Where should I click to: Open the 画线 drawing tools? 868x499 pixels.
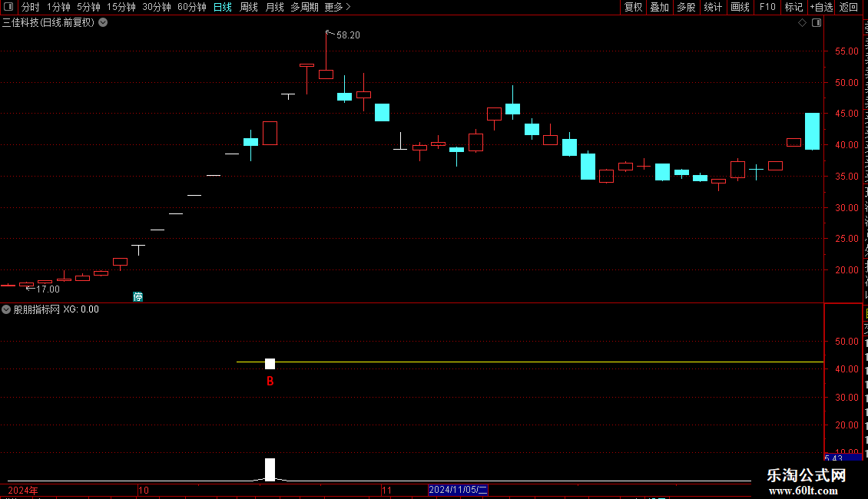point(740,7)
